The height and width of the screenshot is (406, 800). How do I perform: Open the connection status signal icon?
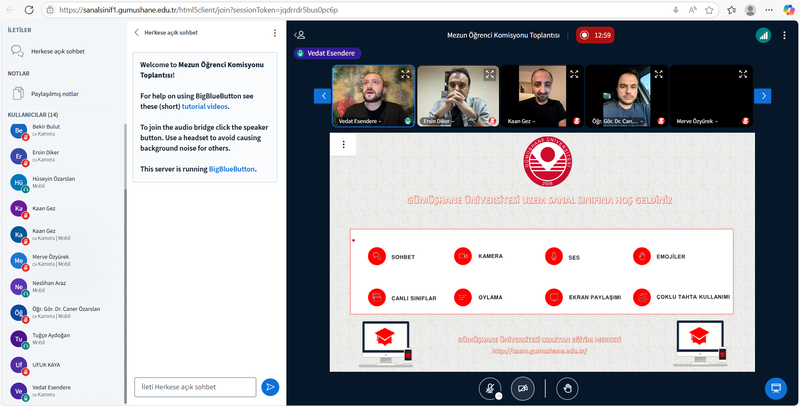point(763,35)
